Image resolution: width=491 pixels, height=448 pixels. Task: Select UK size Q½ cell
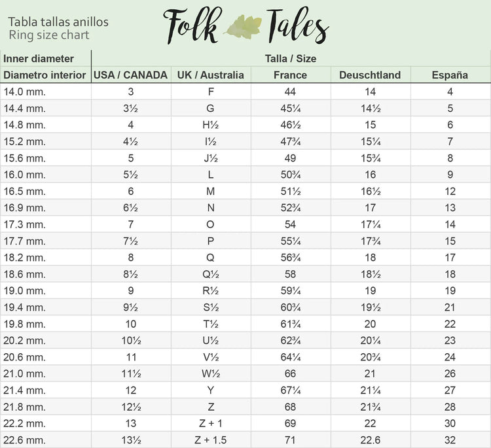click(x=210, y=274)
